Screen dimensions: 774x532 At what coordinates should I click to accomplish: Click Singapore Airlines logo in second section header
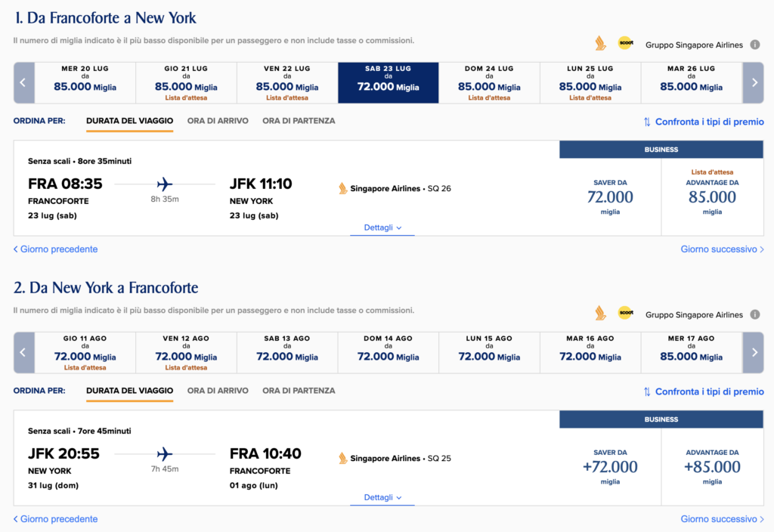point(600,313)
